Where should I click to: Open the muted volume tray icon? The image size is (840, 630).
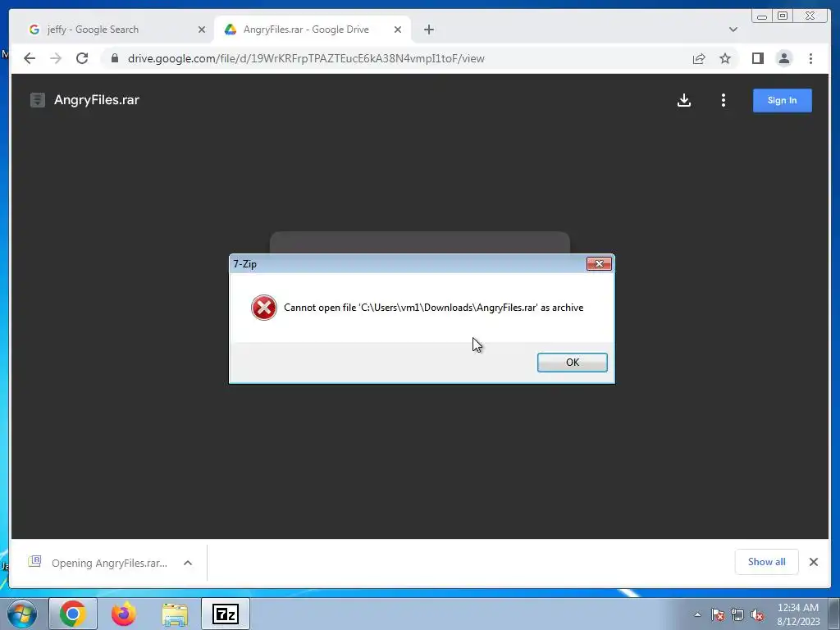click(x=757, y=614)
